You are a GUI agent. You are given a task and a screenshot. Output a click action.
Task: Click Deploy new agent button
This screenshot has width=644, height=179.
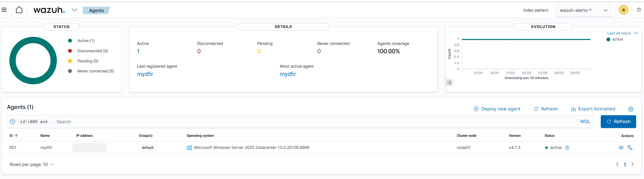(x=497, y=109)
